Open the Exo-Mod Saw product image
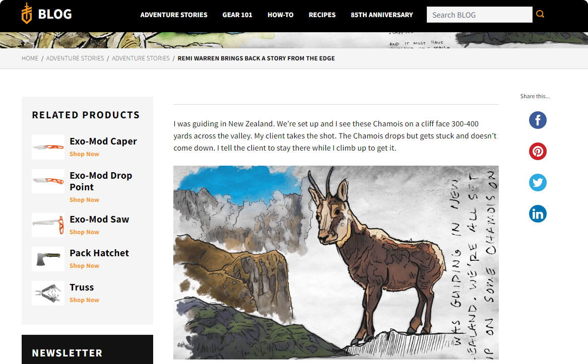Viewport: 588px width, 364px height. pos(48,225)
